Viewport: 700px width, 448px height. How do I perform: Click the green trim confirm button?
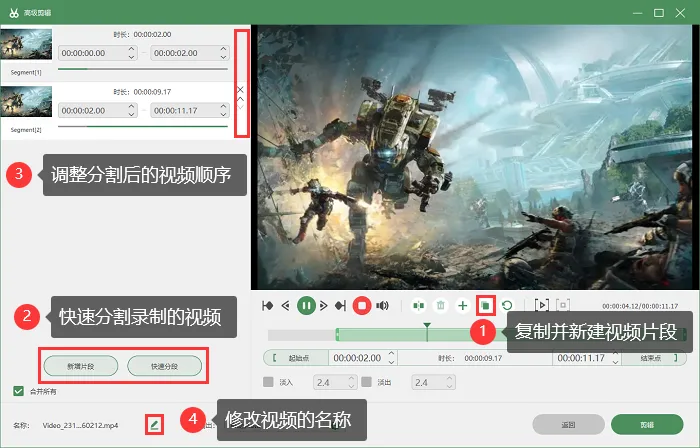[647, 424]
